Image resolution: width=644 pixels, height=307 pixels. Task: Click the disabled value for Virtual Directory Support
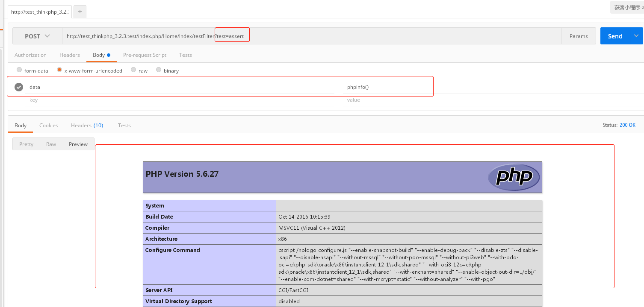pos(289,301)
